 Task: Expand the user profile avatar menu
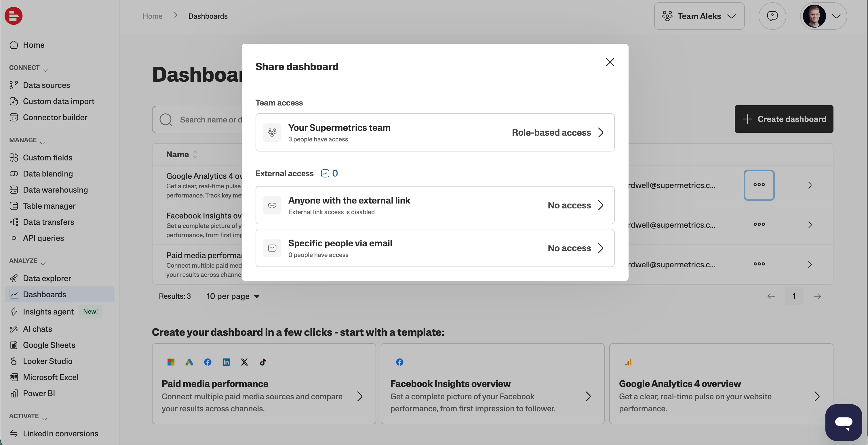(823, 16)
